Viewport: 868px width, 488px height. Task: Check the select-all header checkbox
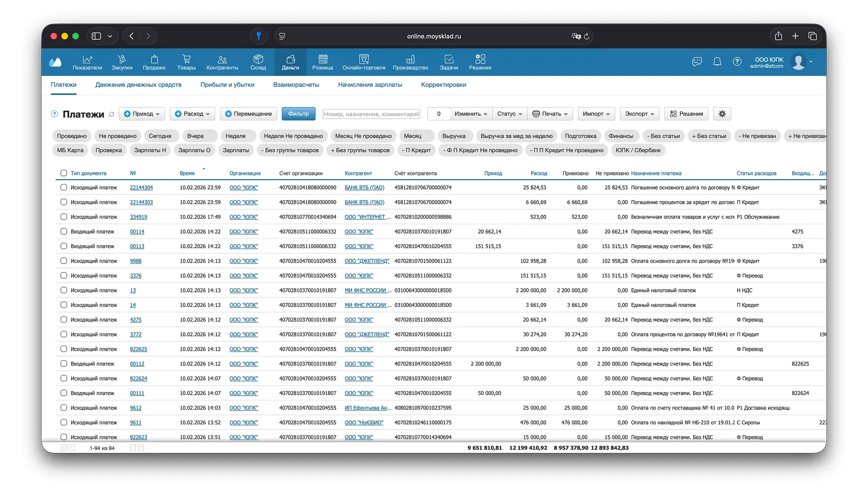click(64, 173)
